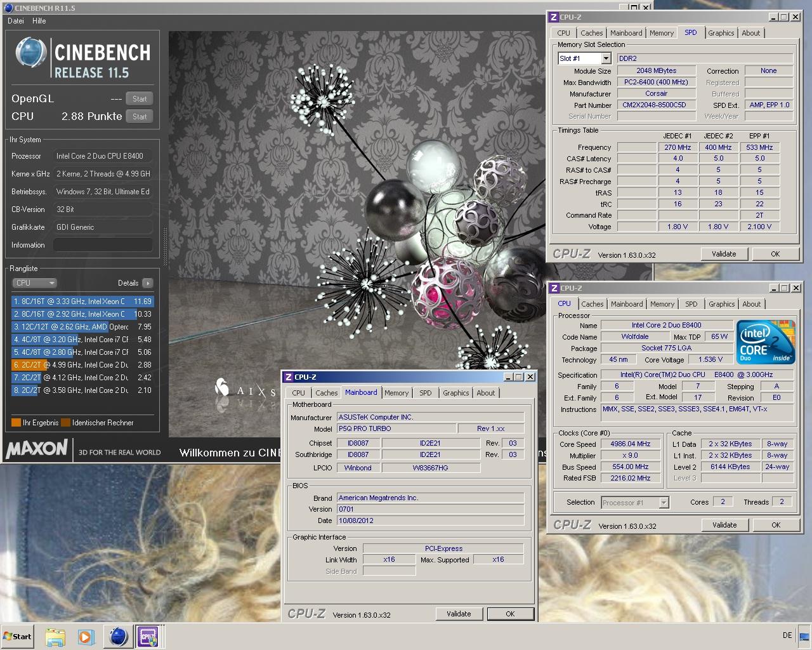The width and height of the screenshot is (812, 650).
Task: Switch to Caches tab in SPD window
Action: (592, 33)
